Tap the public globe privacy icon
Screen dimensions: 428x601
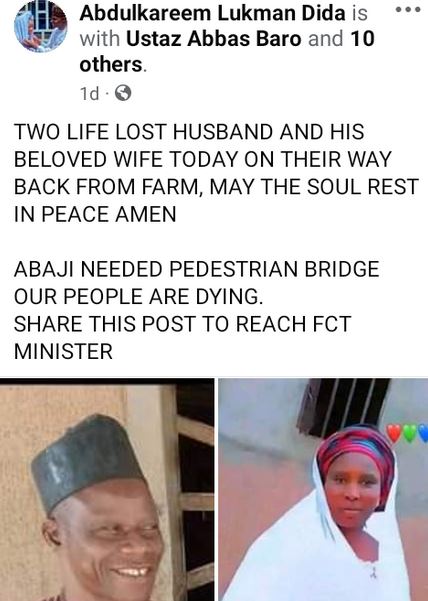[x=123, y=93]
